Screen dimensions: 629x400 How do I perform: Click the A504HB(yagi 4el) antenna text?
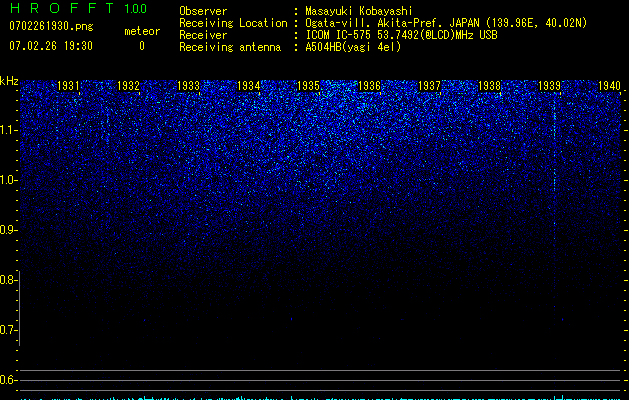pyautogui.click(x=353, y=47)
